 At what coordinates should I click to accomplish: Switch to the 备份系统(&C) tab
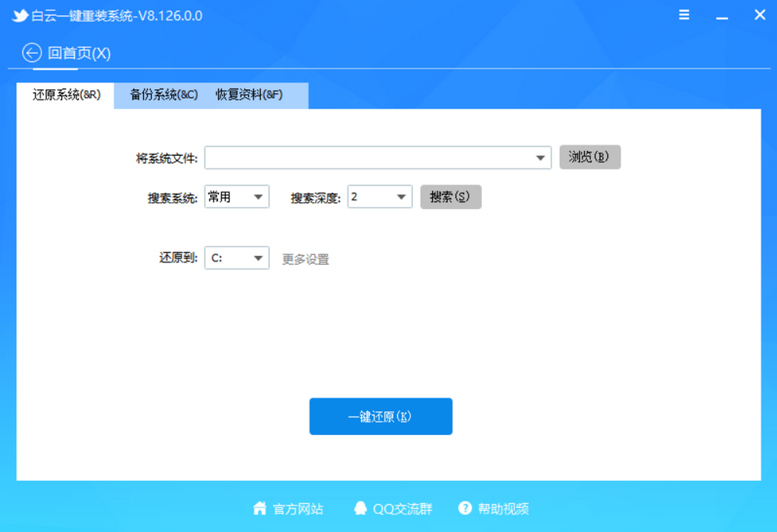click(x=164, y=94)
